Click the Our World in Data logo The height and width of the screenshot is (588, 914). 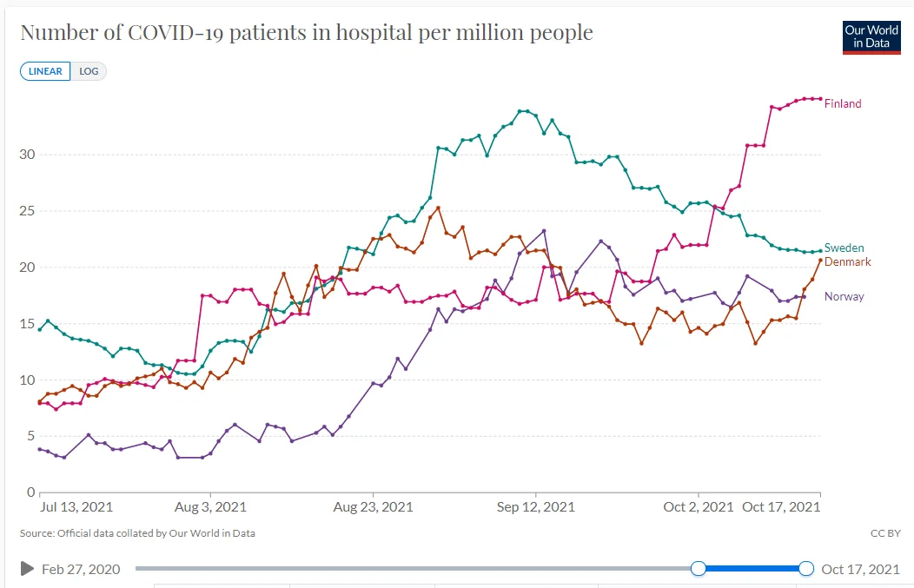tap(871, 36)
